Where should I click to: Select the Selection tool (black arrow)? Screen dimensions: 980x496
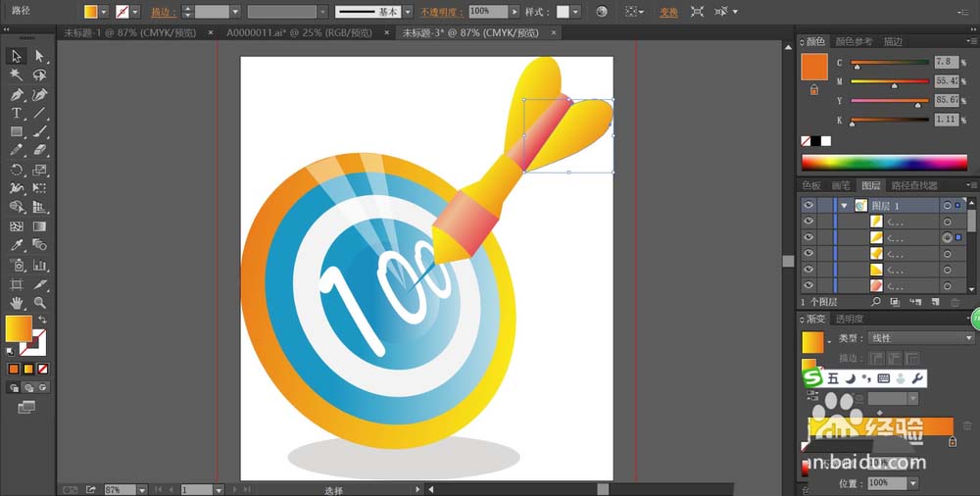click(17, 56)
